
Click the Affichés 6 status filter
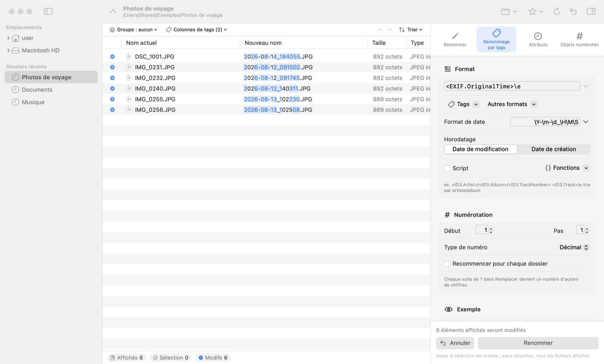(127, 358)
